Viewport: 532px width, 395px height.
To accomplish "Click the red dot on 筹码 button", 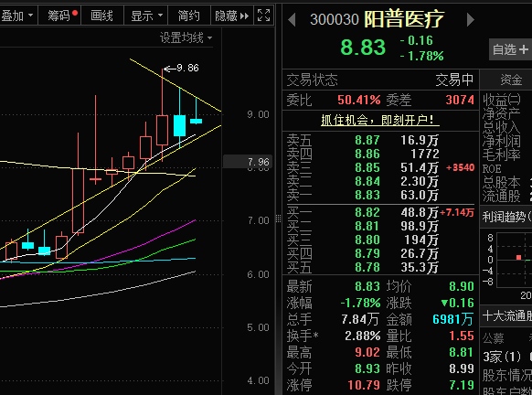I will point(75,13).
